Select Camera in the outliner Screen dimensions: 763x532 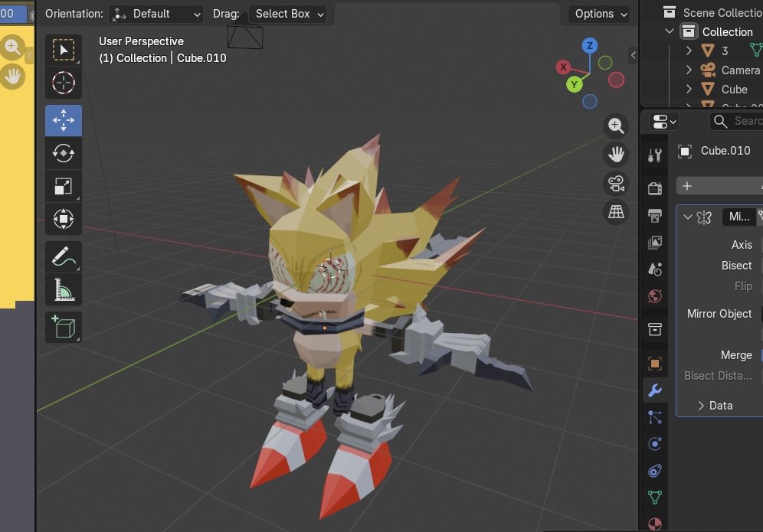pyautogui.click(x=740, y=70)
